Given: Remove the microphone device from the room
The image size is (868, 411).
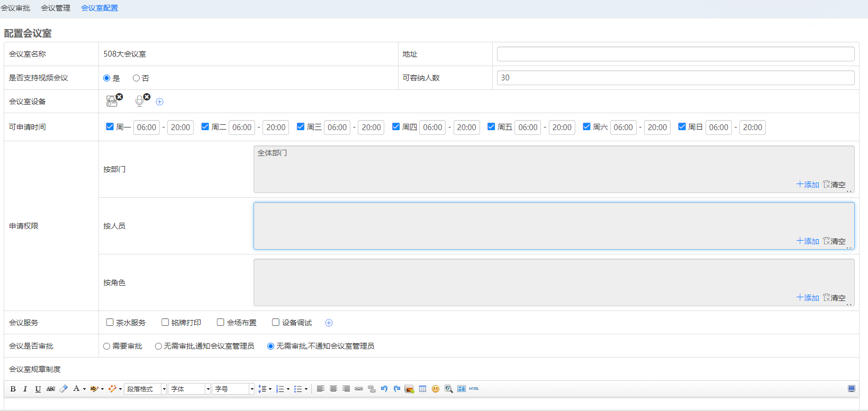Looking at the screenshot, I should pos(147,97).
